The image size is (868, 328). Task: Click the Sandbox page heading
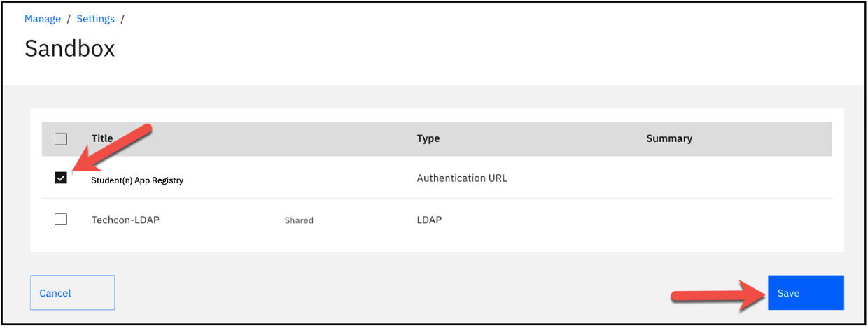coord(70,48)
